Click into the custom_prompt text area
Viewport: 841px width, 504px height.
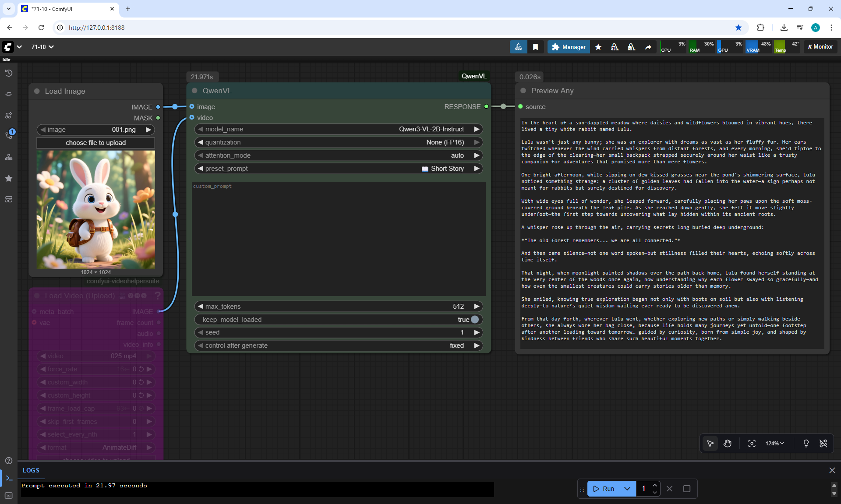(338, 239)
